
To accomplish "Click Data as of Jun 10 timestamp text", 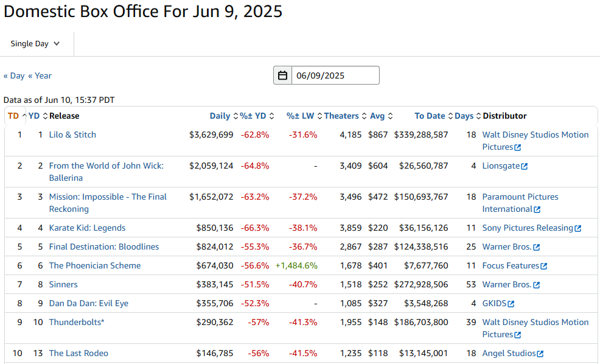I will pyautogui.click(x=59, y=100).
